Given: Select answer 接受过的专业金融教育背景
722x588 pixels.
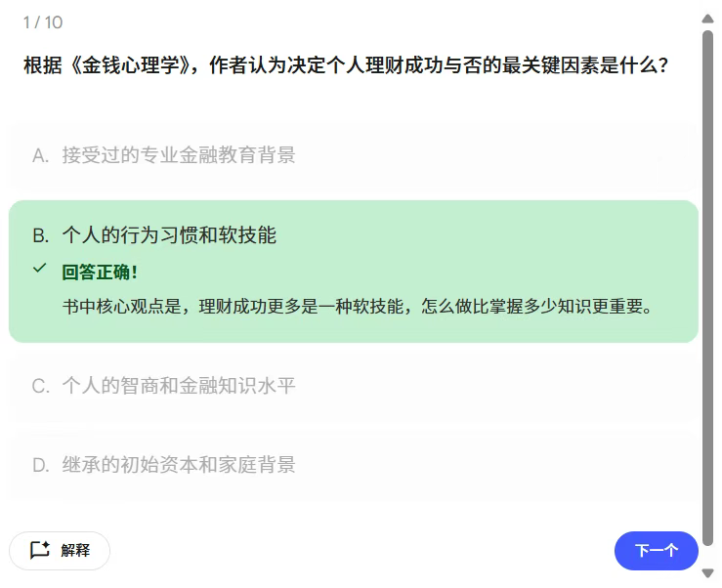Looking at the screenshot, I should coord(178,155).
